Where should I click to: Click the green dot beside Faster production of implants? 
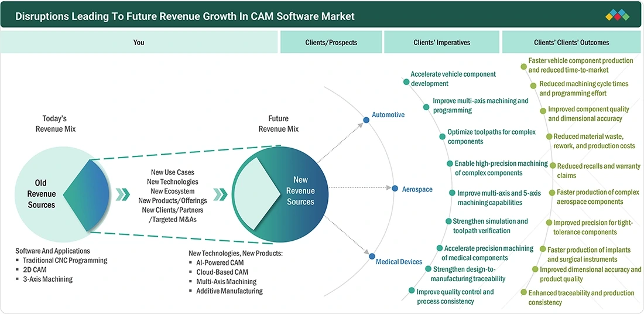(x=543, y=249)
